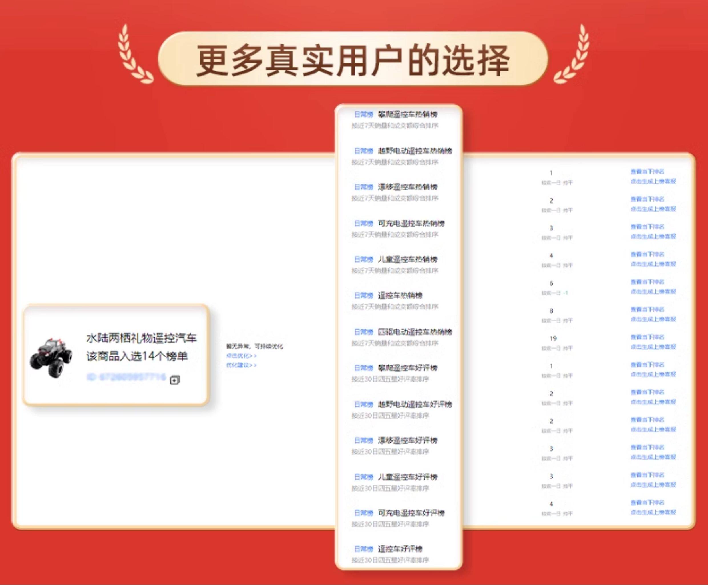Click 日常榜 tag beside 遥控车热销榜
The height and width of the screenshot is (588, 708).
363,295
